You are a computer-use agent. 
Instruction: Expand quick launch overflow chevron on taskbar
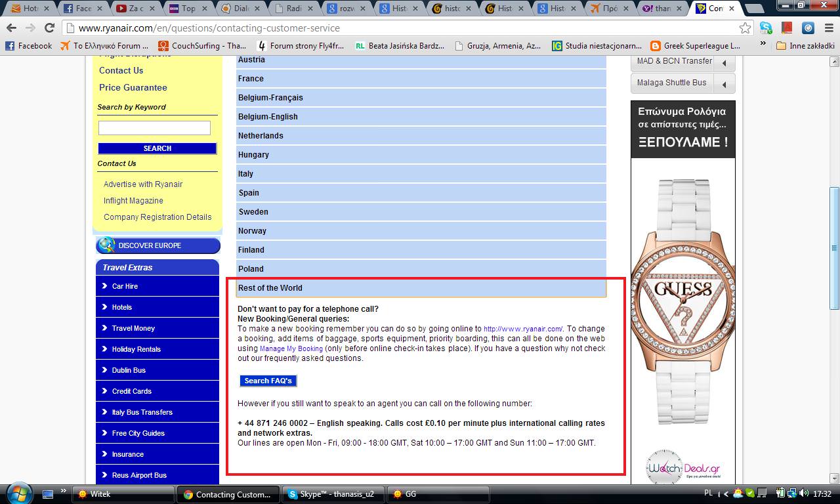[x=64, y=491]
